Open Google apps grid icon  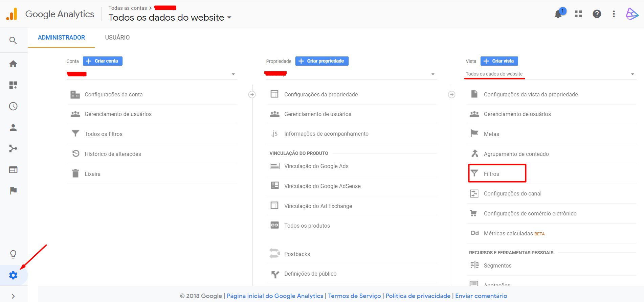[x=578, y=14]
